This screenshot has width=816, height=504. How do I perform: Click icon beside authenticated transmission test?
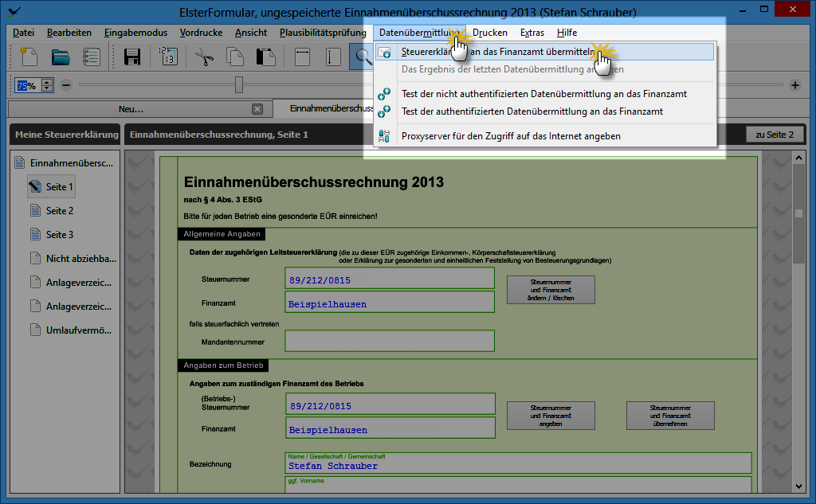click(384, 111)
